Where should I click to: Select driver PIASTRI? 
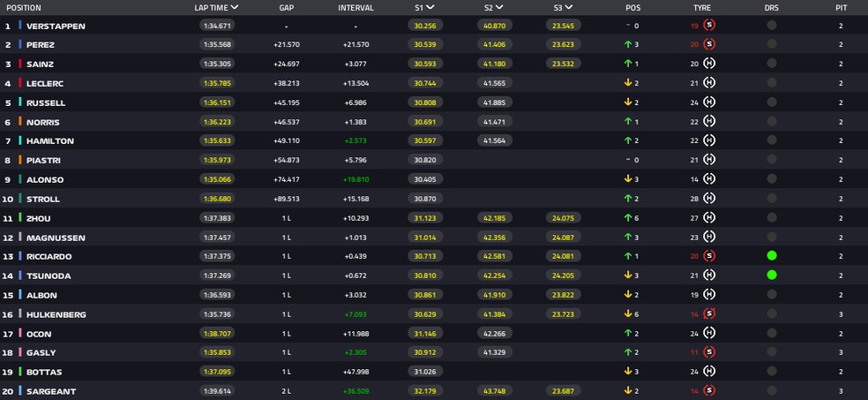click(x=44, y=160)
